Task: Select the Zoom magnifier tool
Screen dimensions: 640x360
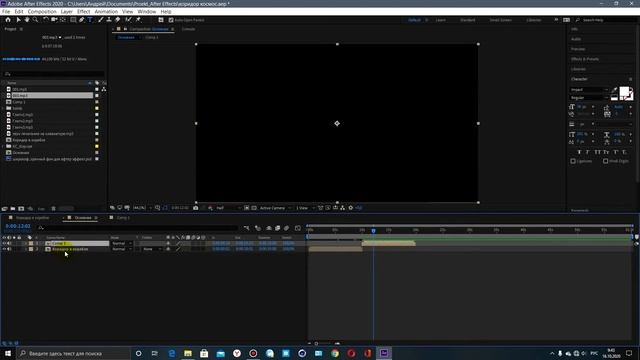Action: pos(36,20)
